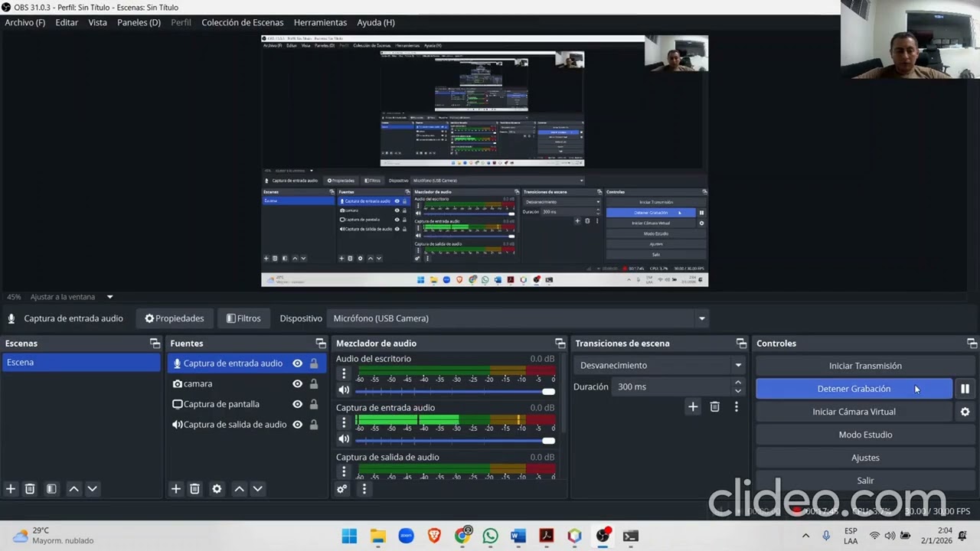Viewport: 980px width, 551px height.
Task: Open Vista menu
Action: (x=98, y=22)
